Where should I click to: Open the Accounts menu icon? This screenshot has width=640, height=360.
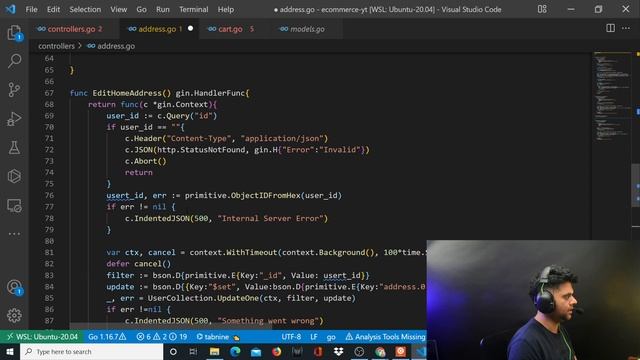tap(14, 287)
